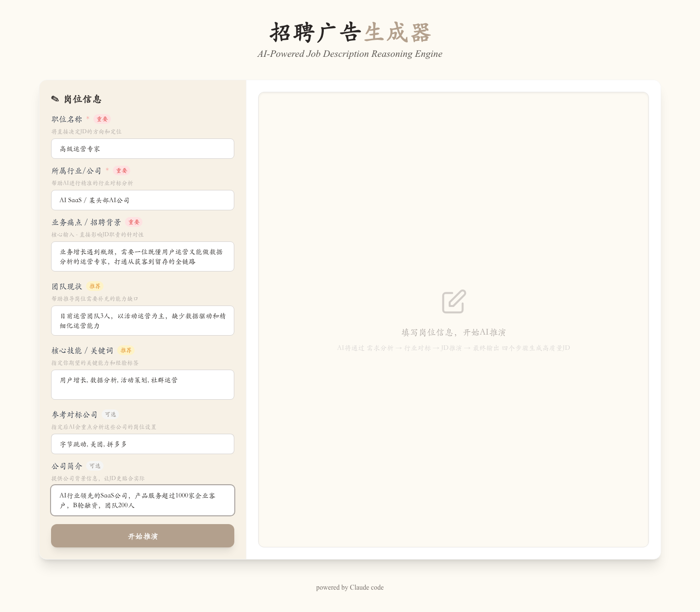
Task: Click the pencil icon beside 岗位信息
Action: pos(55,99)
